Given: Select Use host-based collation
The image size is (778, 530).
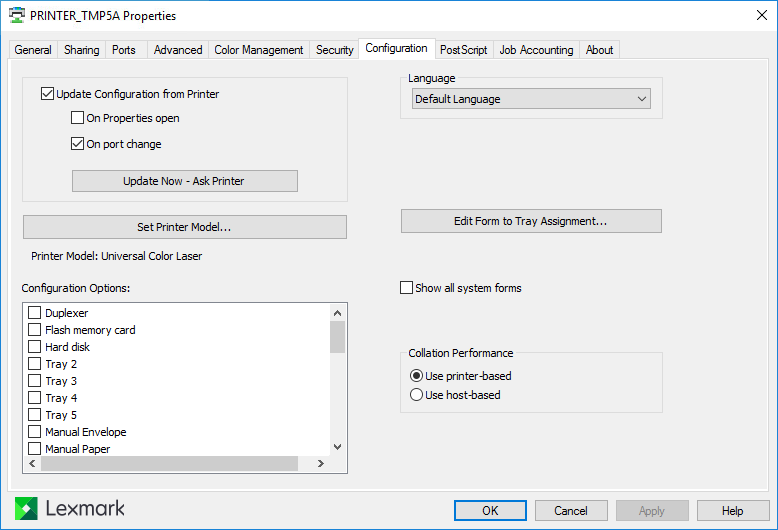Looking at the screenshot, I should (416, 395).
